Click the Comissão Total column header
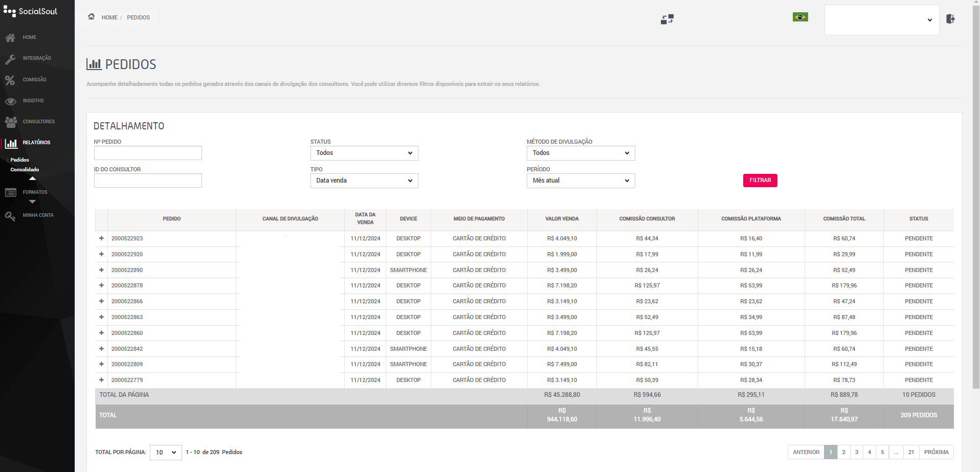Screen dimensions: 980x472 (x=844, y=219)
